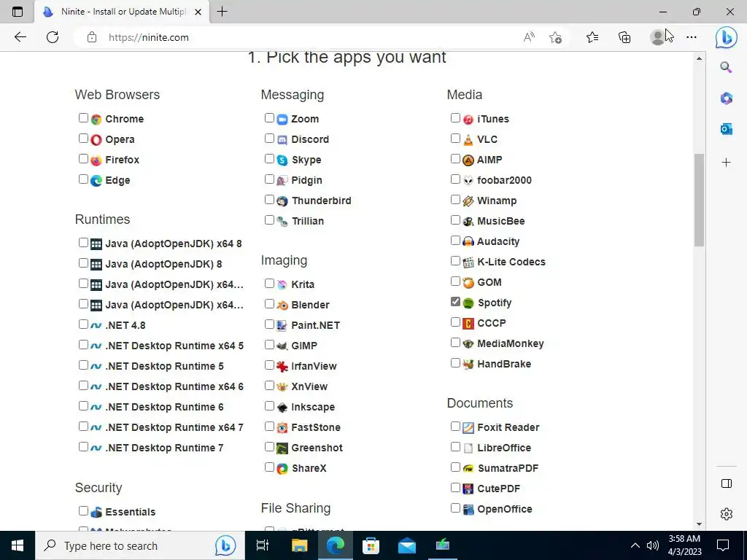
Task: Open the notifications action center
Action: [723, 545]
